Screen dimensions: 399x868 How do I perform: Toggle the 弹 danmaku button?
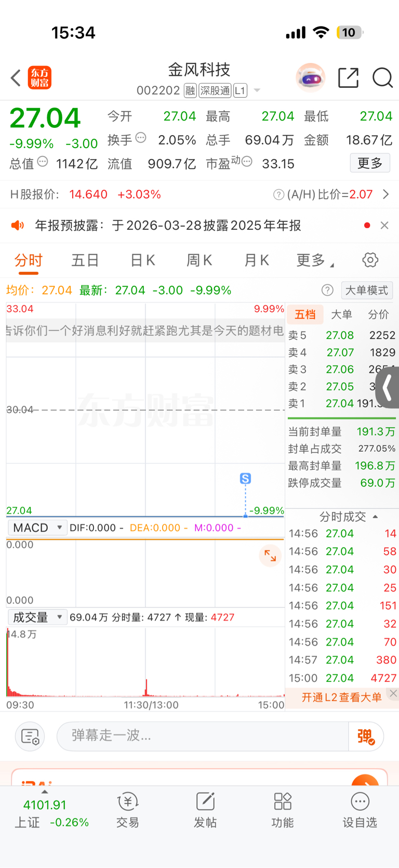[366, 737]
